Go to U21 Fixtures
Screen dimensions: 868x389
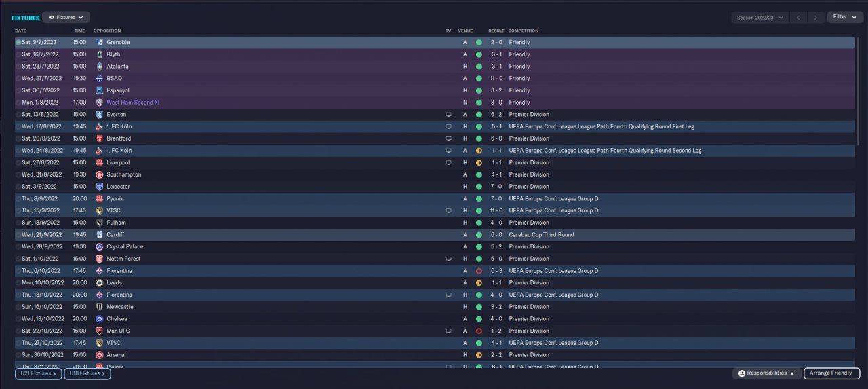pos(39,373)
